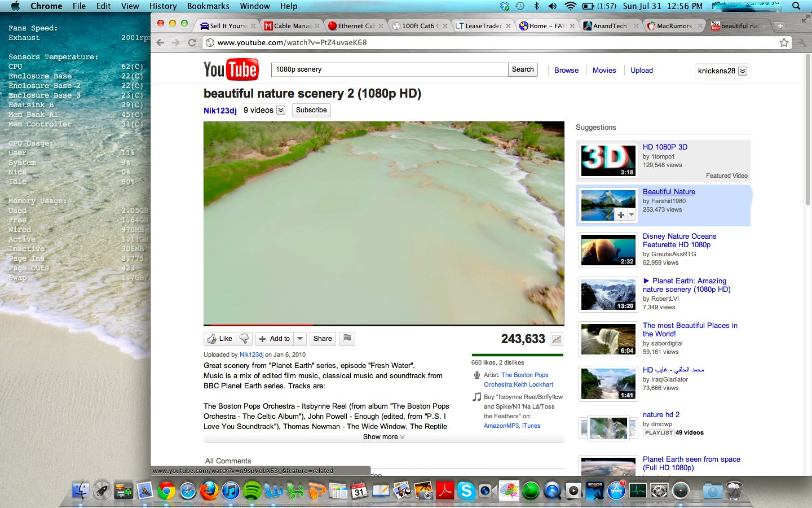Click the Upload link

click(642, 71)
